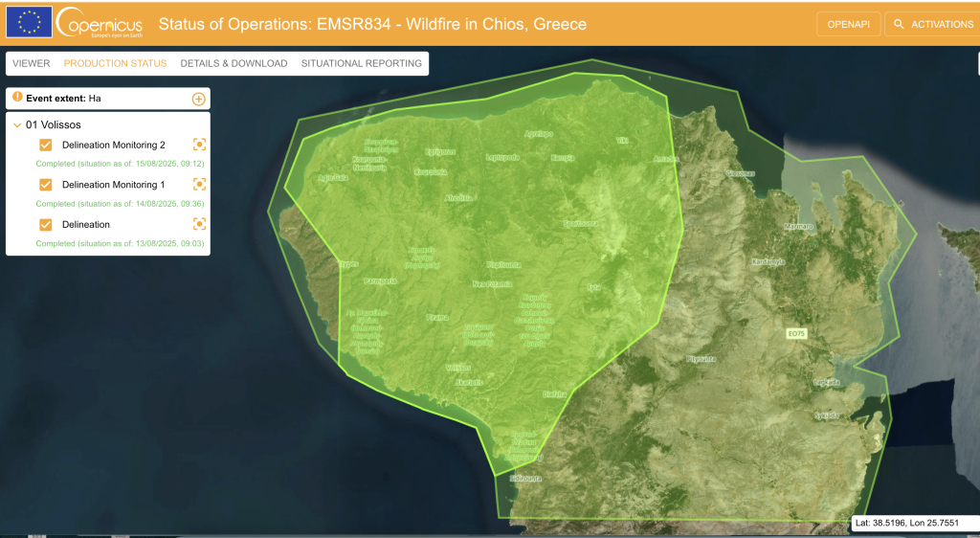Click the Volissos place label on the map
The height and width of the screenshot is (538, 980).
click(458, 368)
